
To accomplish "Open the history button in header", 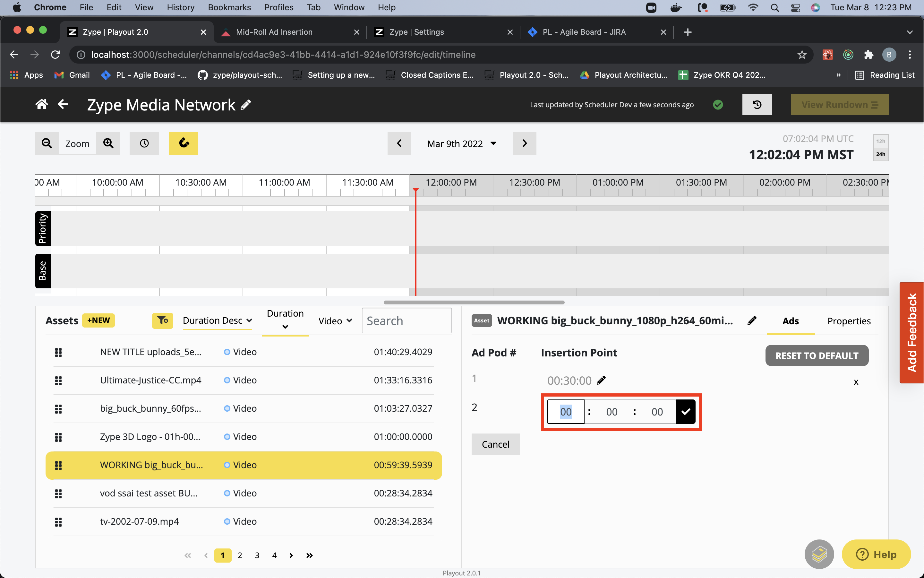I will click(757, 104).
